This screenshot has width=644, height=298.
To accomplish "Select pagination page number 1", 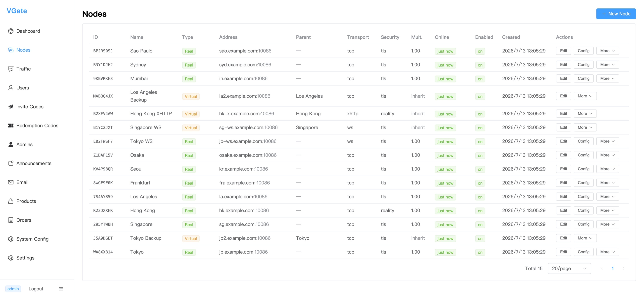I will [612, 269].
